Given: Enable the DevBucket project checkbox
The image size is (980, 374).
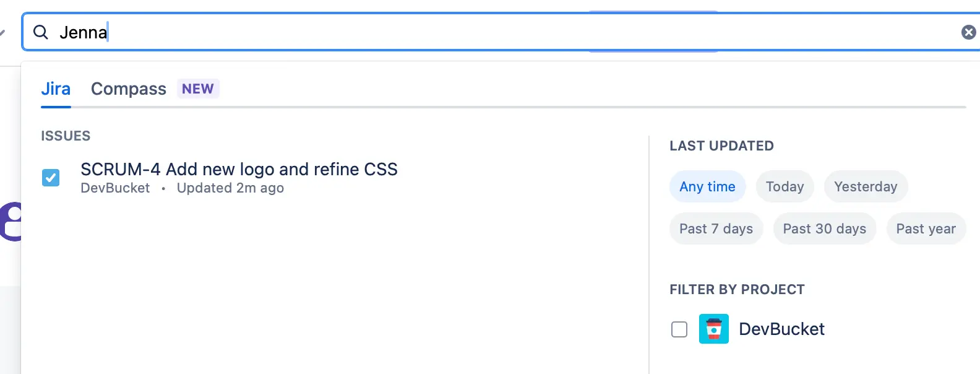Looking at the screenshot, I should [679, 329].
